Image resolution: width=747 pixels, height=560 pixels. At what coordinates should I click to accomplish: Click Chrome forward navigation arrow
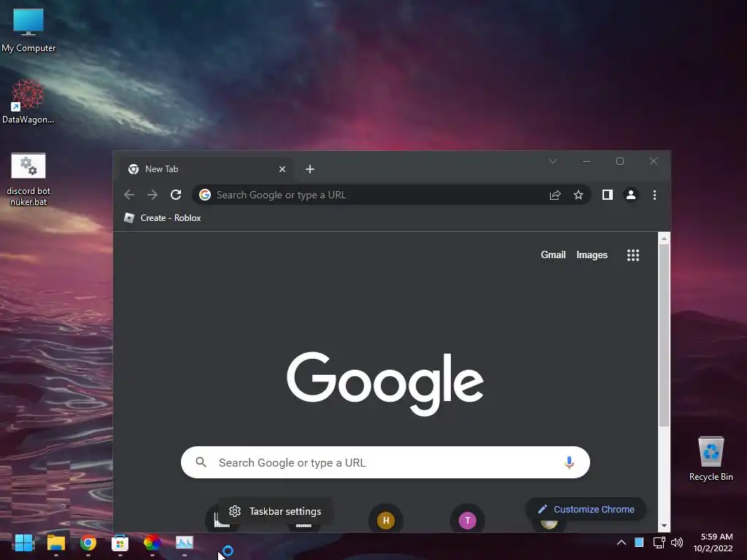pos(152,195)
